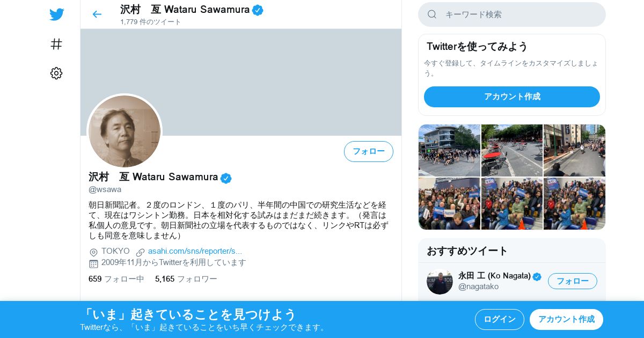Image resolution: width=644 pixels, height=338 pixels.
Task: Follow 永田 工 in suggestions
Action: (x=573, y=281)
